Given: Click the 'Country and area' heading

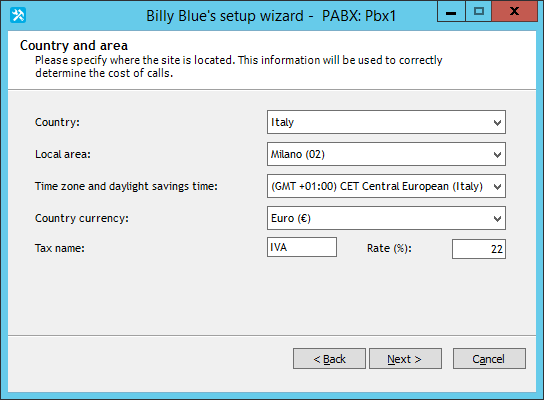Looking at the screenshot, I should point(74,45).
